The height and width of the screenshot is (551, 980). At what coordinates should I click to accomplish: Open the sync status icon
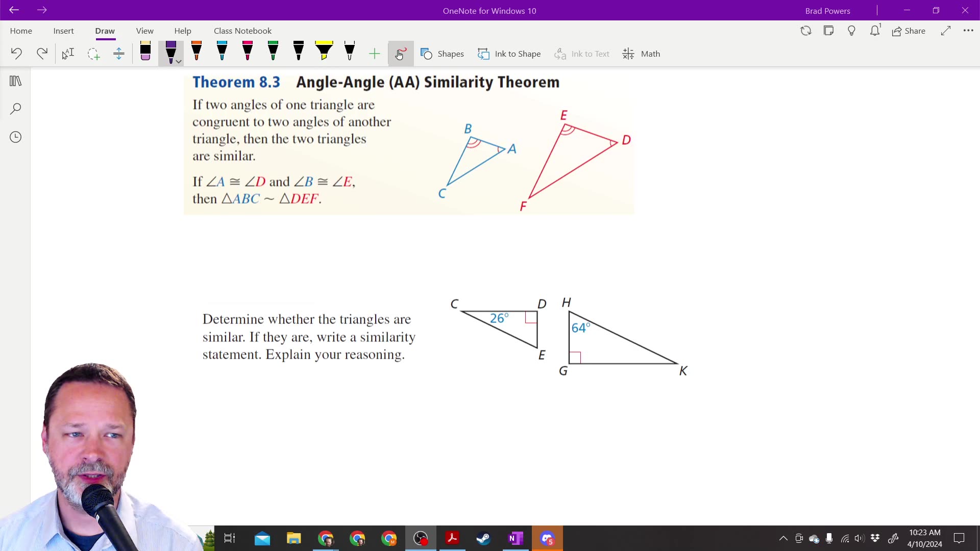pyautogui.click(x=805, y=31)
